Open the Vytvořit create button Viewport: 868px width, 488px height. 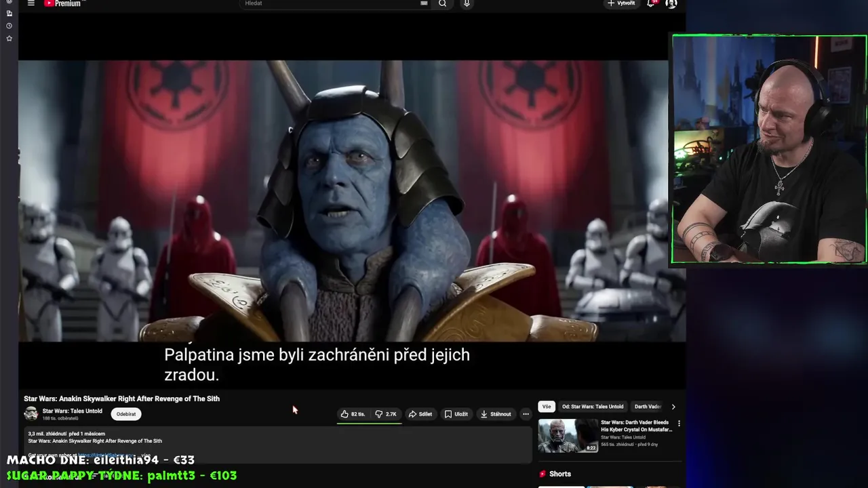click(x=621, y=3)
